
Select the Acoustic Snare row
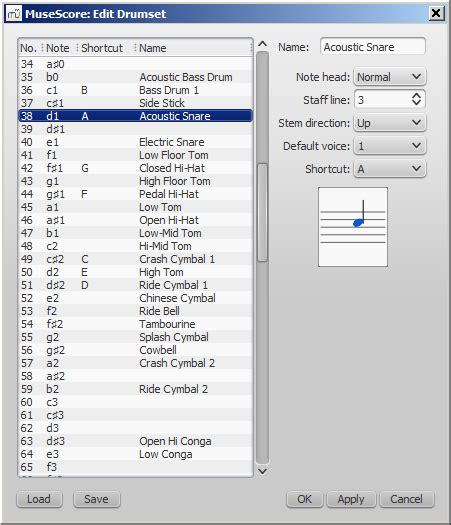tap(136, 116)
